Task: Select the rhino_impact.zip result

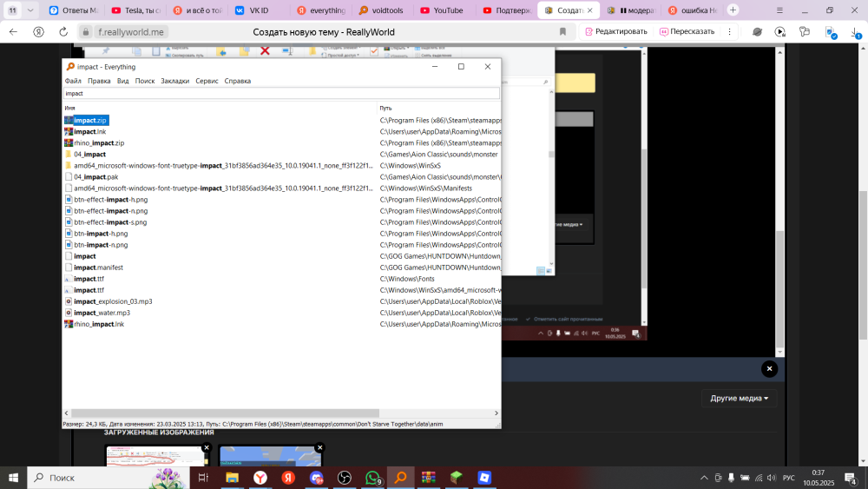Action: 99,143
